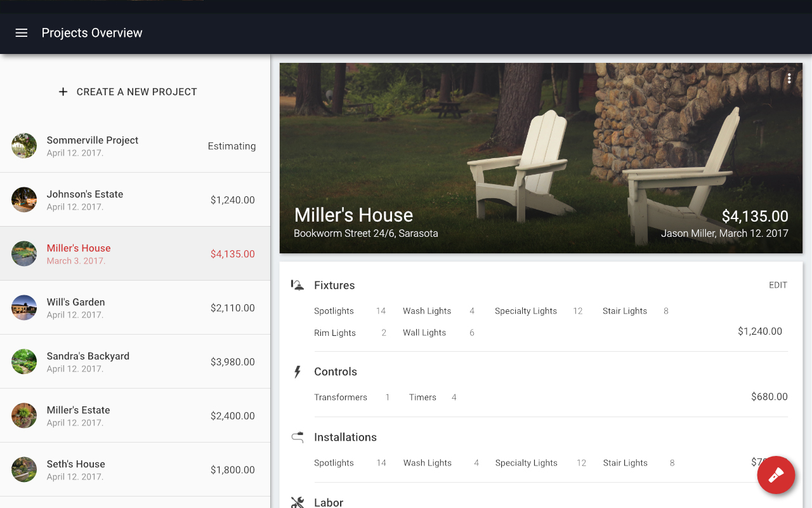
Task: Click Create a New Project
Action: point(128,92)
